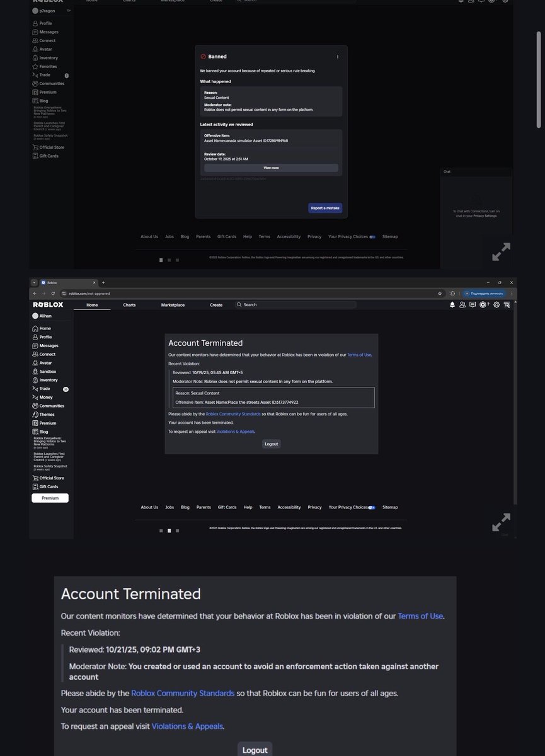Open Violations & Appeals link in bottom panel
The image size is (545, 756).
point(187,726)
